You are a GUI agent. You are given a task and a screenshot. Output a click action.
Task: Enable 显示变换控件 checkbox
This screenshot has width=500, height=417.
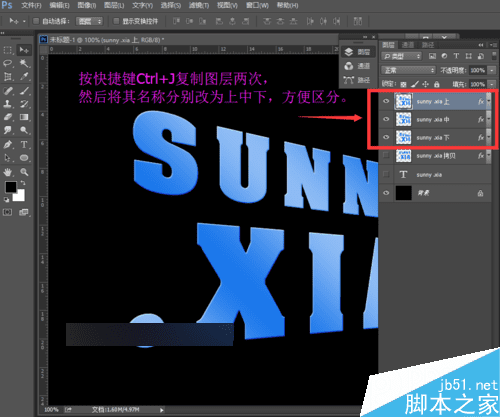116,21
